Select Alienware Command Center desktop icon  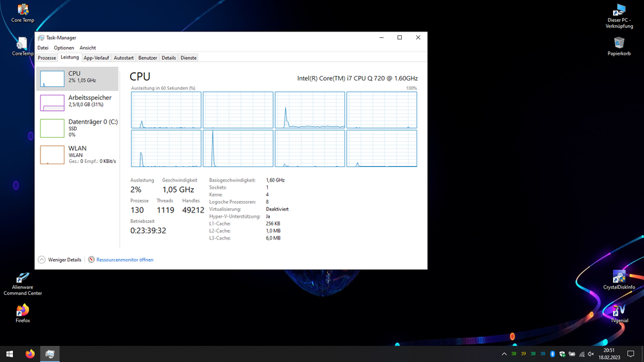23,282
